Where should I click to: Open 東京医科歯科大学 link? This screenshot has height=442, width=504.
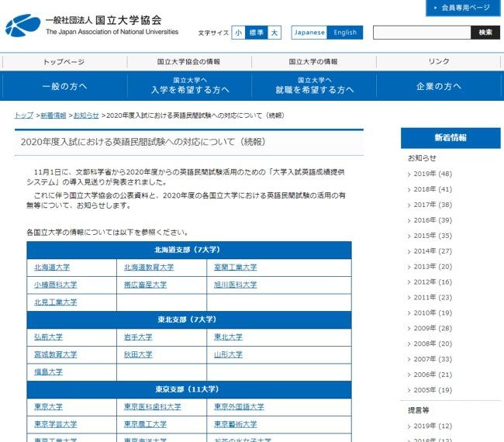[152, 406]
